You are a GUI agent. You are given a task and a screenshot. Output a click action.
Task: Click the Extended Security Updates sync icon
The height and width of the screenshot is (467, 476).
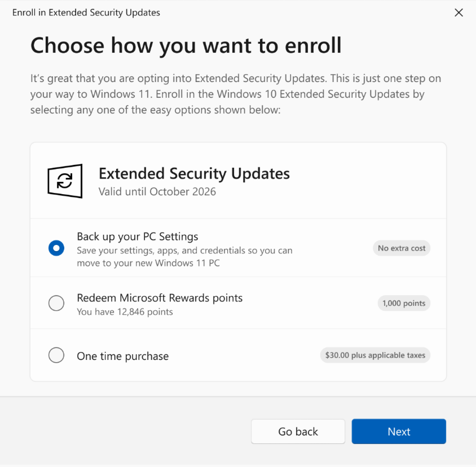coord(65,181)
